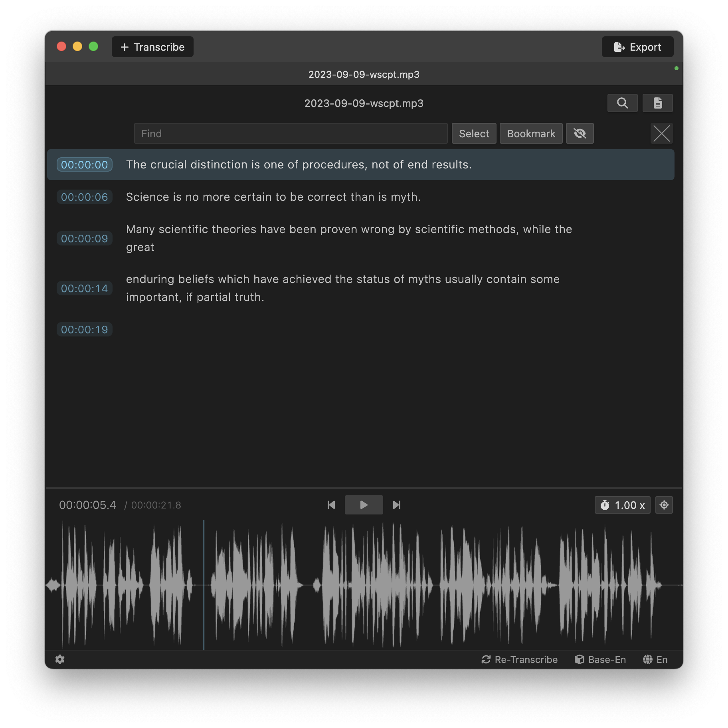The height and width of the screenshot is (728, 728).
Task: Open the Base-En model selector
Action: click(600, 659)
